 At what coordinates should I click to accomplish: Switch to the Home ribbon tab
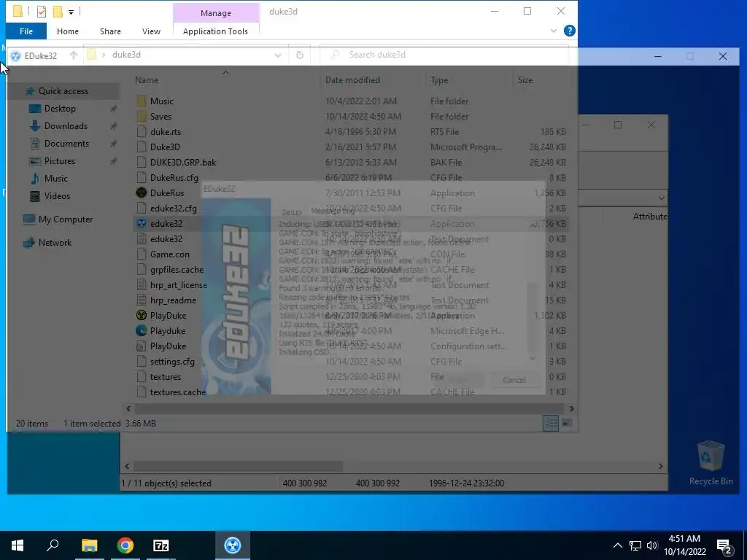[68, 31]
